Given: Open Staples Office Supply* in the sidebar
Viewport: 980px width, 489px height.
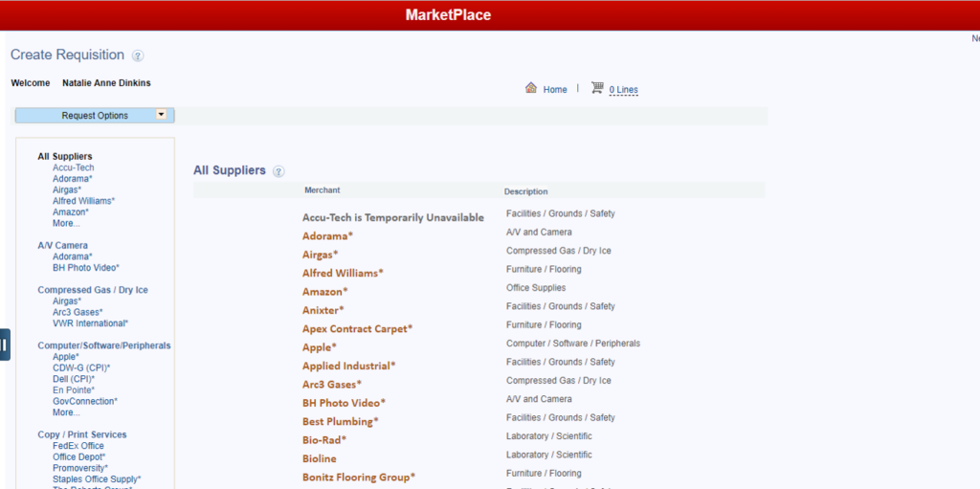Looking at the screenshot, I should [97, 479].
